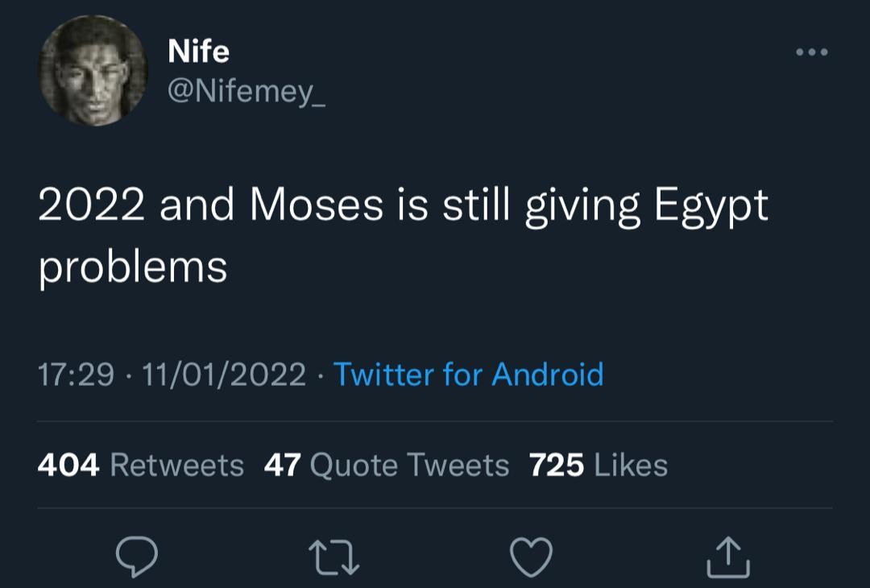This screenshot has width=870, height=588.
Task: Open the three-dot more options menu
Action: coord(812,52)
